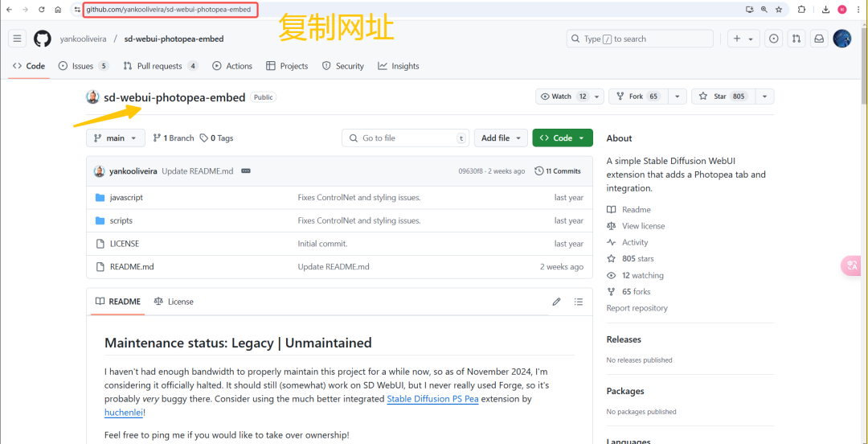Bookmark this page with the star icon

(779, 10)
